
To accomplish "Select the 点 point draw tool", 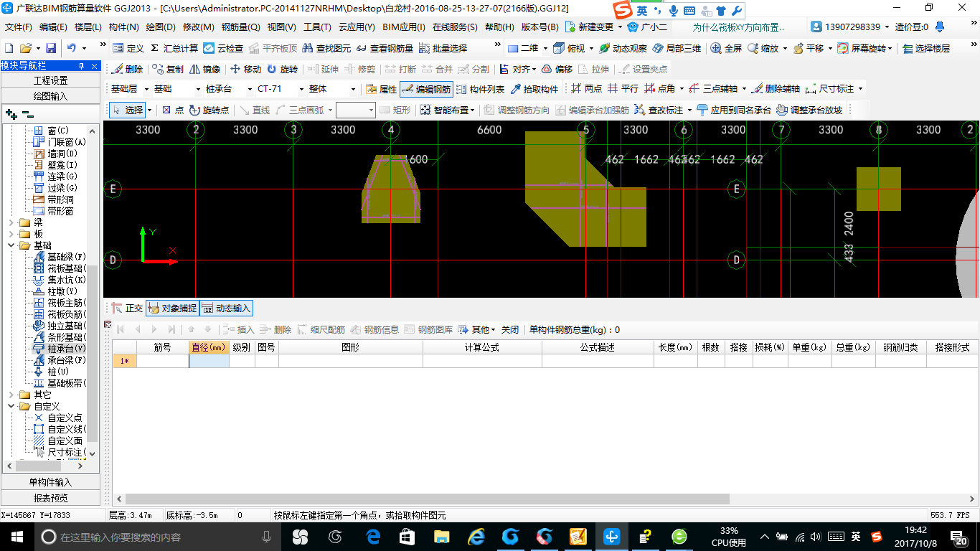I will click(x=173, y=110).
